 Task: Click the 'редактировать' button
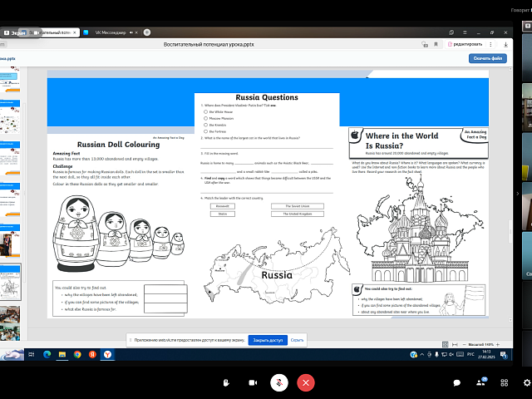465,44
